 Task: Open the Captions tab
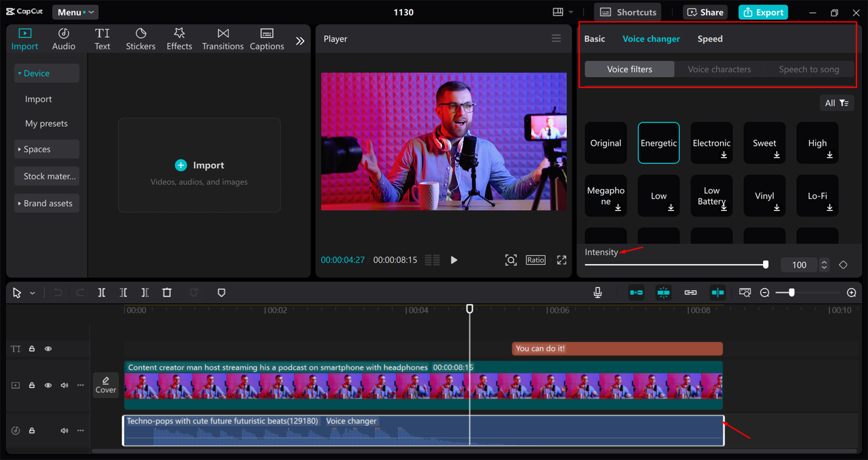pyautogui.click(x=267, y=39)
